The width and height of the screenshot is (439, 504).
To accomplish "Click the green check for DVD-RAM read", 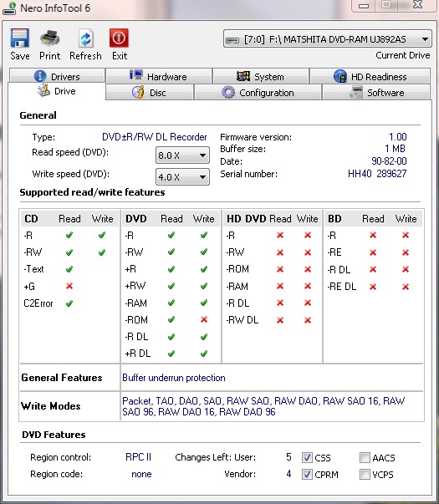I will click(171, 303).
